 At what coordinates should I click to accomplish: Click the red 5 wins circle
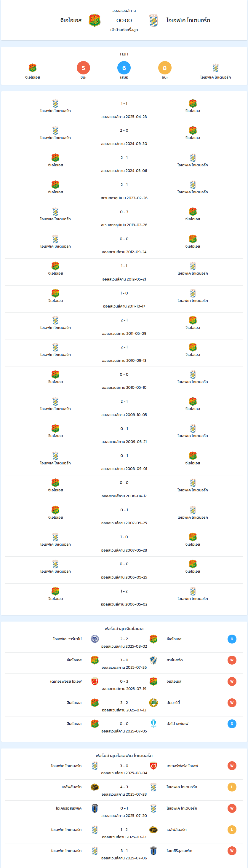[84, 68]
